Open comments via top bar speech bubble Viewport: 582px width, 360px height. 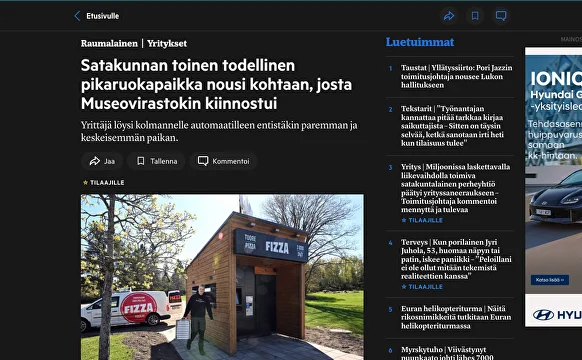click(501, 16)
